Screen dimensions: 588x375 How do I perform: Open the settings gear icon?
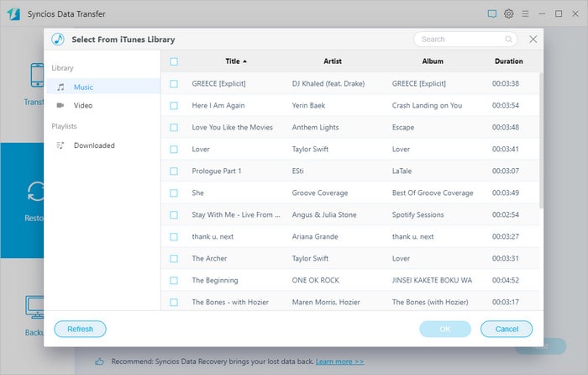[x=508, y=14]
